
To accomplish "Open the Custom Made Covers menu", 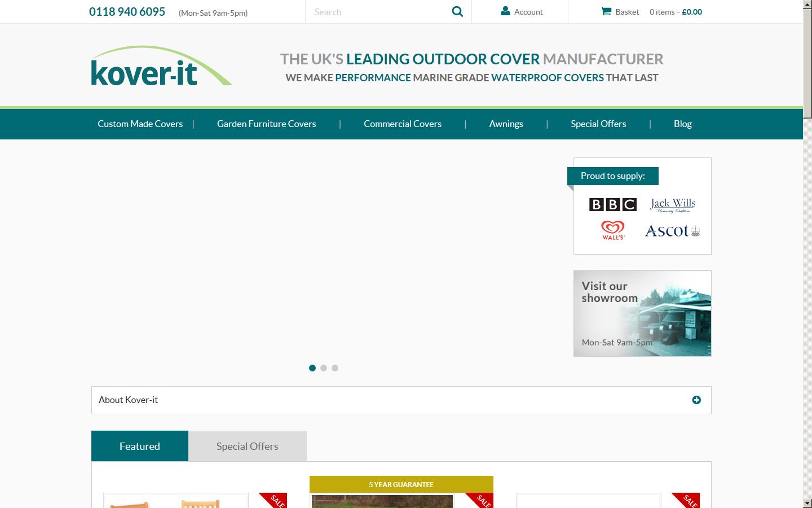I will coord(140,124).
